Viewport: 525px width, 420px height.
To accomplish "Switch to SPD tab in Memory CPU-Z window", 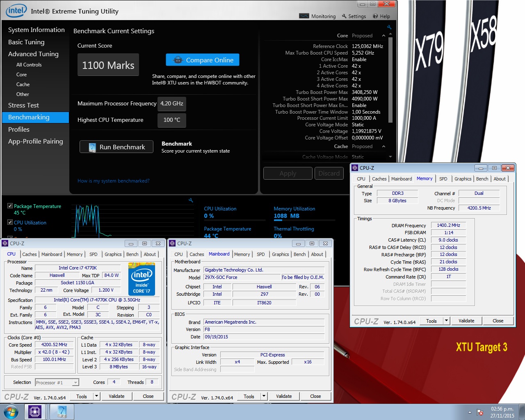I will click(443, 179).
